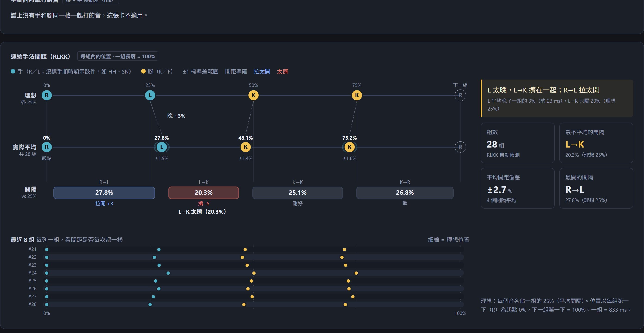This screenshot has height=333, width=644.
Task: Click the 剛好 label under K→K
Action: [297, 203]
